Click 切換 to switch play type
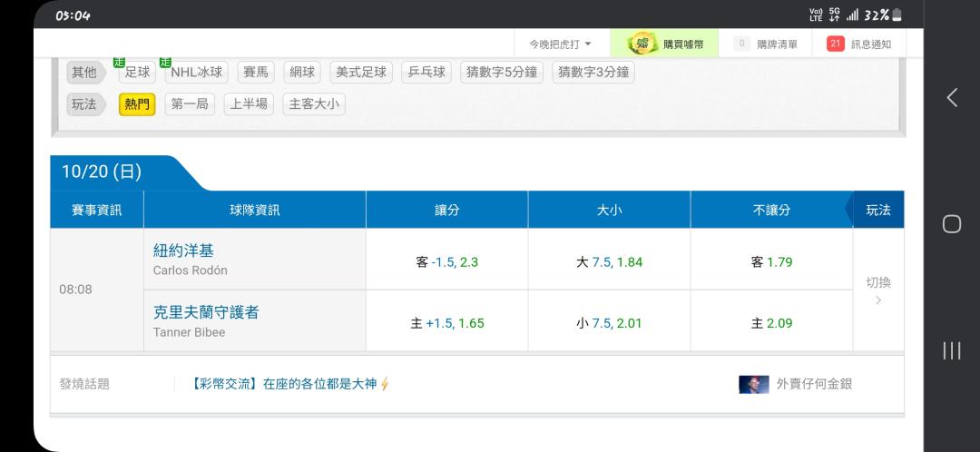Image resolution: width=980 pixels, height=452 pixels. [878, 282]
